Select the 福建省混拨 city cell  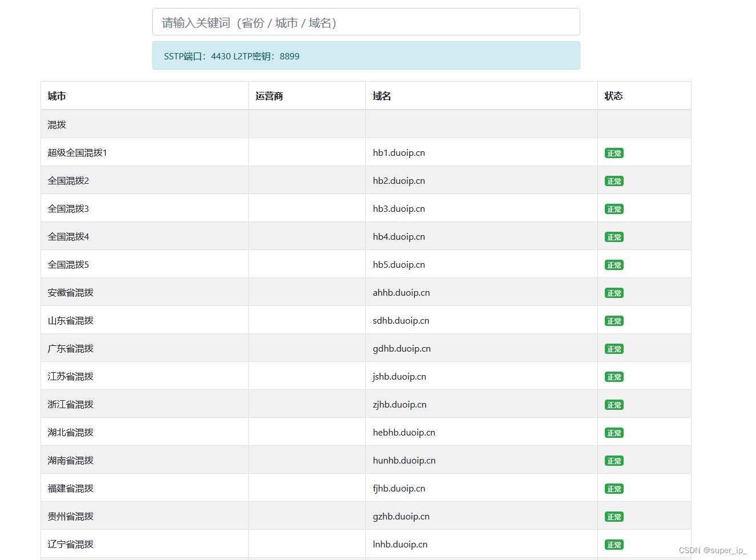[144, 488]
